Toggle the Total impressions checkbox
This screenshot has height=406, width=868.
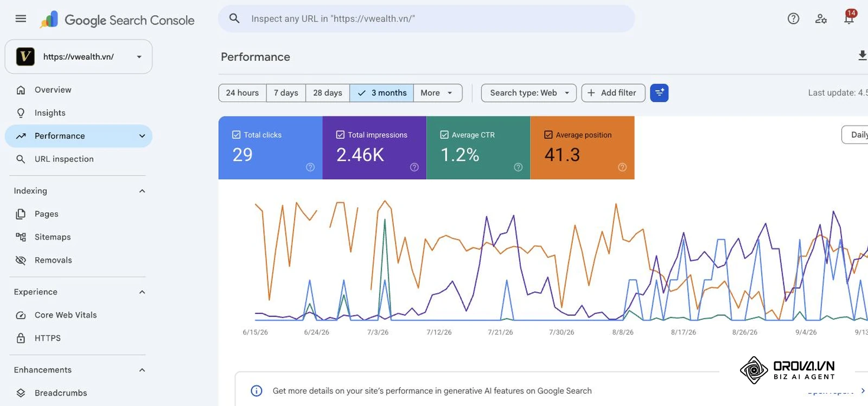340,134
